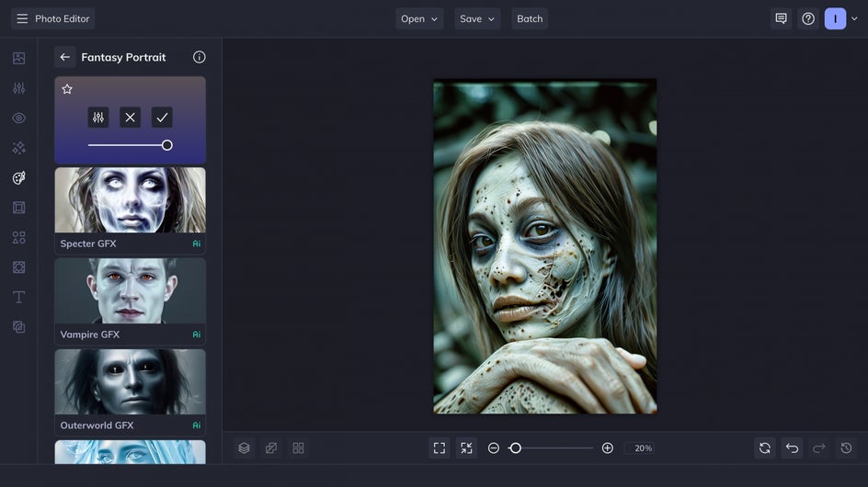The height and width of the screenshot is (487, 868).
Task: Open the grid view icon in bottom bar
Action: pos(298,448)
